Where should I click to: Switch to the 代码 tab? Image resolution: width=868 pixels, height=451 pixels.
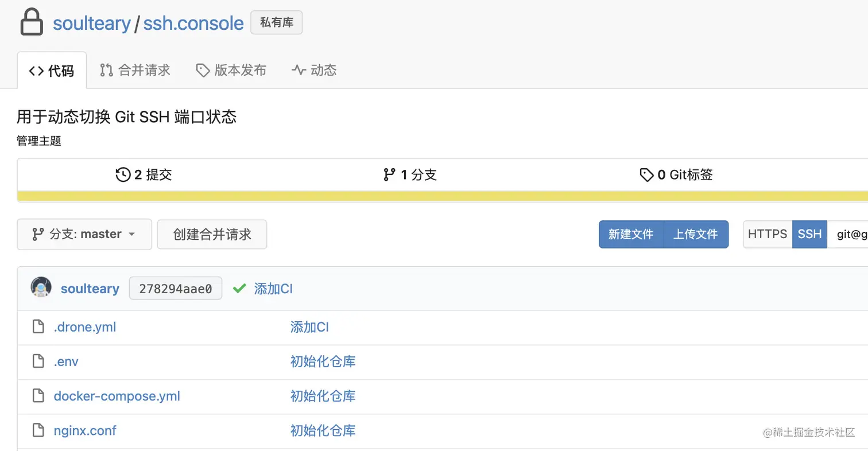point(52,71)
